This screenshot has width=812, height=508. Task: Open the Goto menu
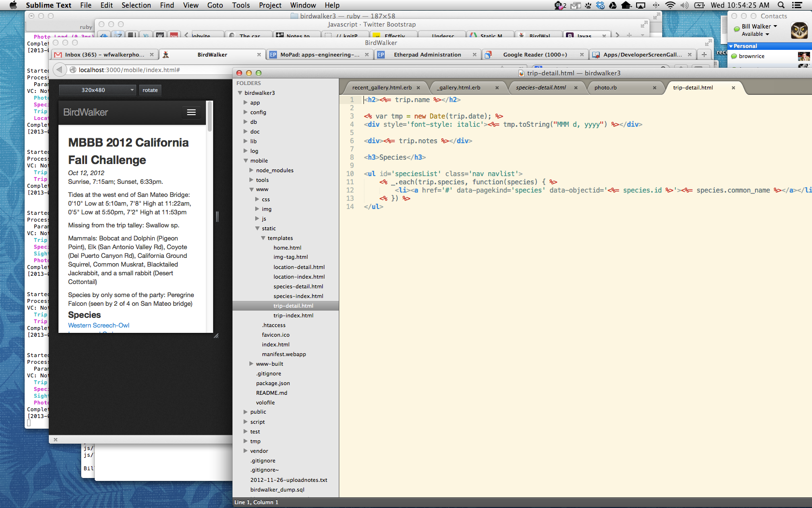pyautogui.click(x=215, y=5)
